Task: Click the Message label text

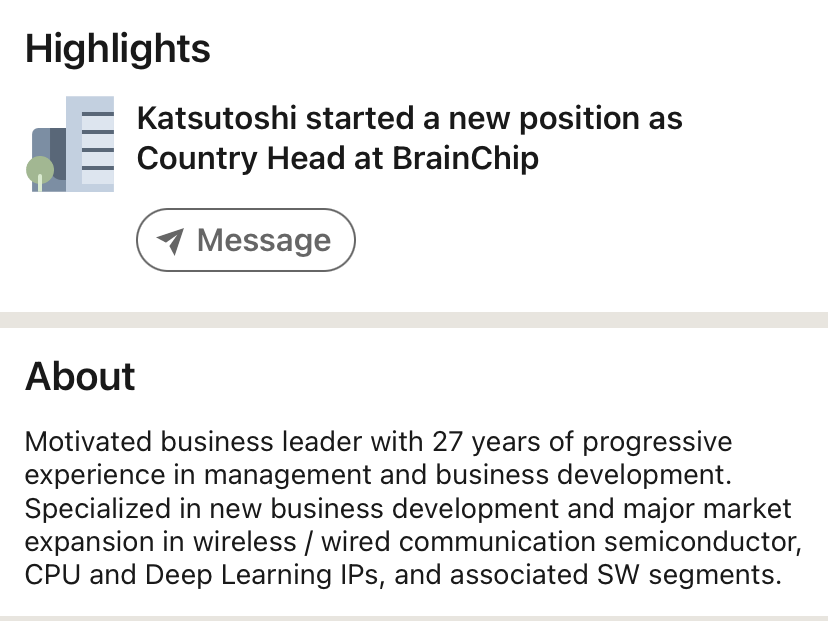Action: click(263, 240)
